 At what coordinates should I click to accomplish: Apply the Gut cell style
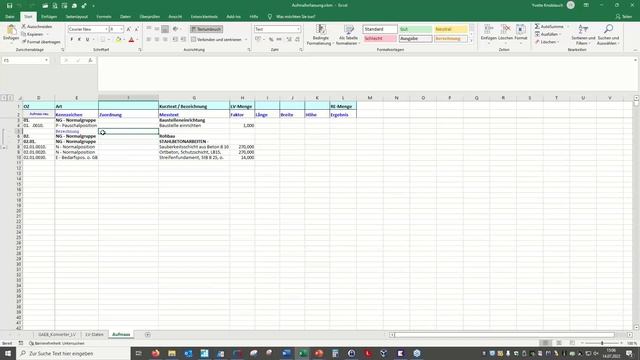click(415, 29)
